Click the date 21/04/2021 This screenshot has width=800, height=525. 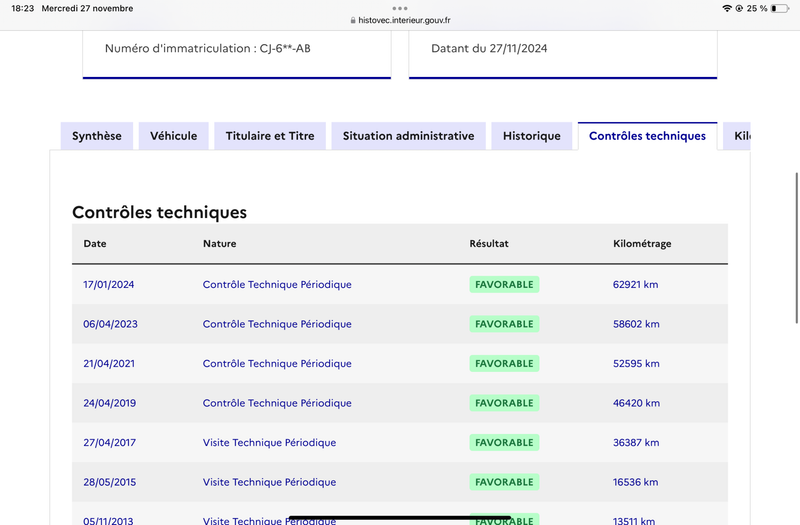[x=109, y=364]
